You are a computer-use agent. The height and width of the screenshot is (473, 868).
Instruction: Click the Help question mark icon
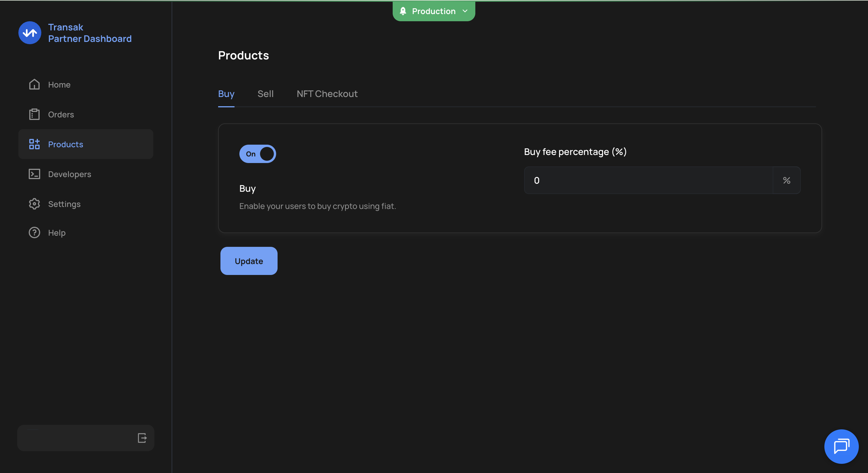tap(34, 232)
